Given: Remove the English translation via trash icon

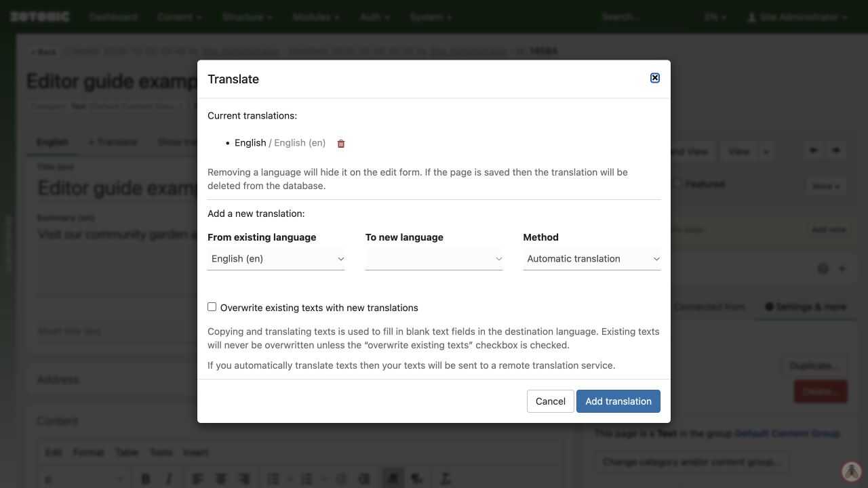Looking at the screenshot, I should [x=341, y=144].
